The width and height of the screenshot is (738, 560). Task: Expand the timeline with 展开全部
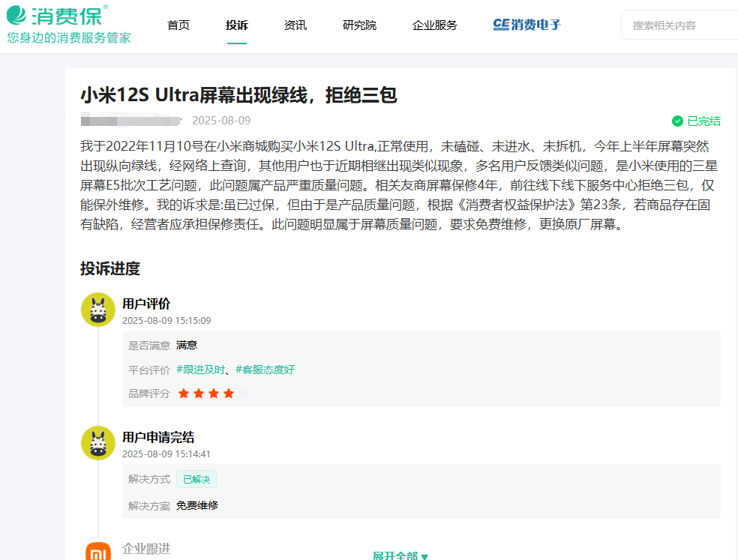pos(400,556)
